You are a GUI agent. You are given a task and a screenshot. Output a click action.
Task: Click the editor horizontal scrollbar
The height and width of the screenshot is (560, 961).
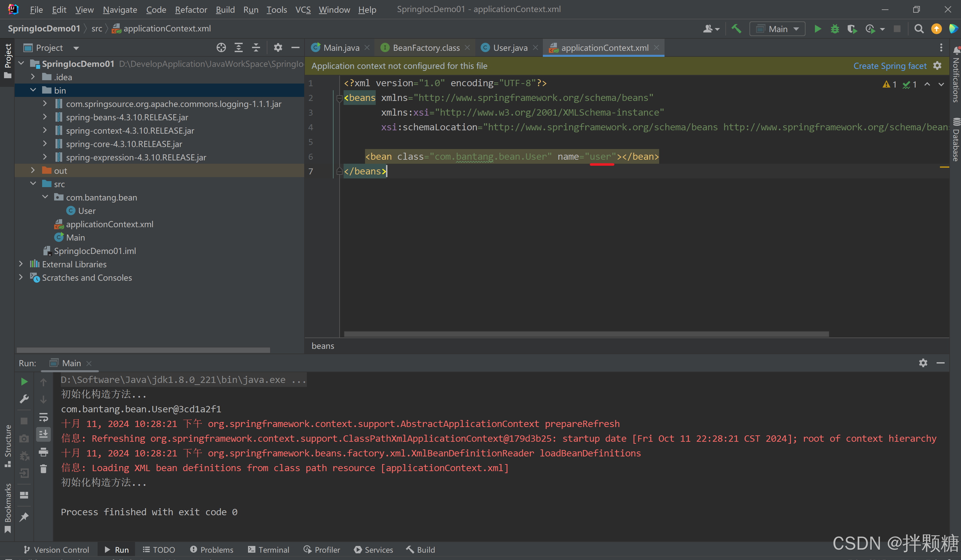(x=586, y=334)
